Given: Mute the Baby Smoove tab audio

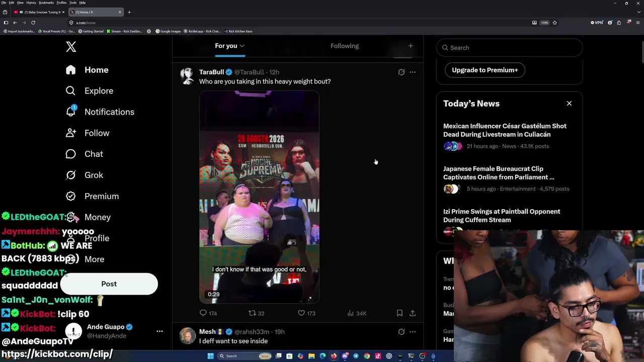Looking at the screenshot, I should click(21, 12).
